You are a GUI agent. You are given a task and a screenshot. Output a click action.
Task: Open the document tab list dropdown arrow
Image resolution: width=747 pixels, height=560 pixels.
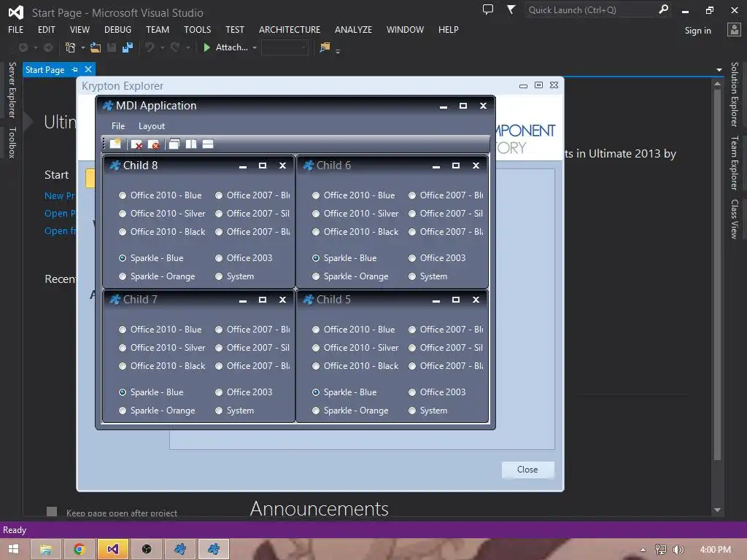(x=719, y=70)
